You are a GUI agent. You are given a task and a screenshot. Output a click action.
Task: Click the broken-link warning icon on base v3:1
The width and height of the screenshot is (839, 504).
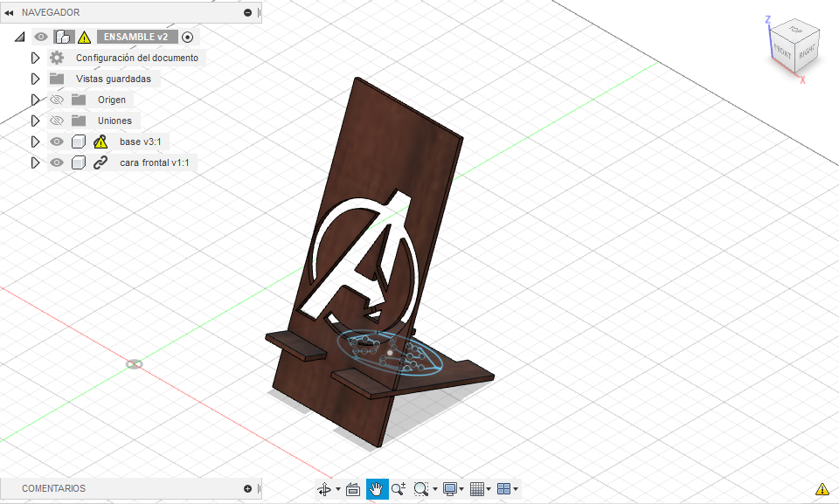(x=101, y=142)
